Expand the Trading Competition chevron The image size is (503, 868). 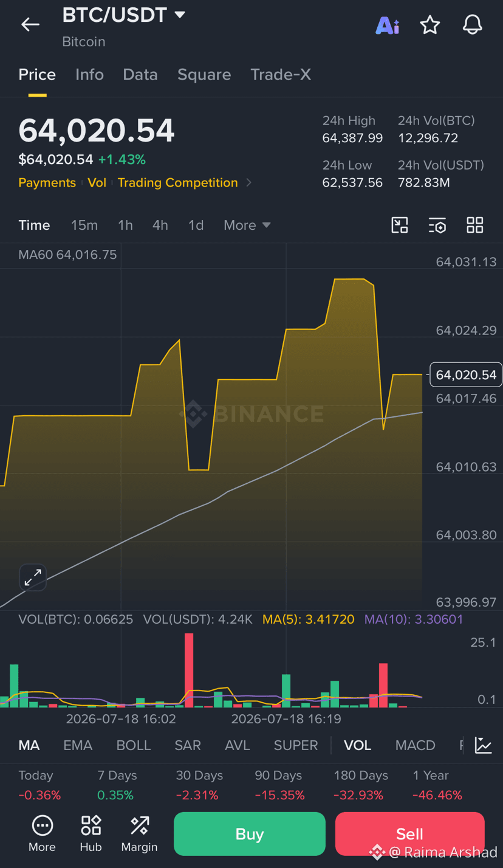(248, 183)
